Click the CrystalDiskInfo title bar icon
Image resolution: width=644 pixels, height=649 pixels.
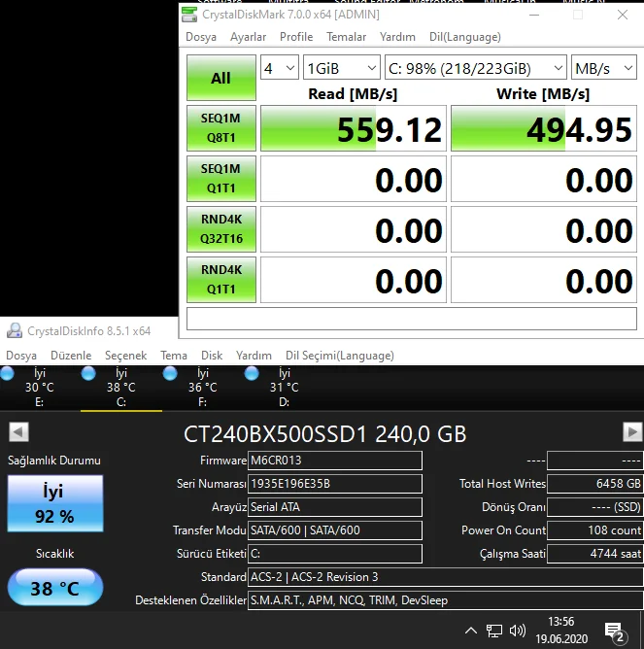tap(15, 330)
